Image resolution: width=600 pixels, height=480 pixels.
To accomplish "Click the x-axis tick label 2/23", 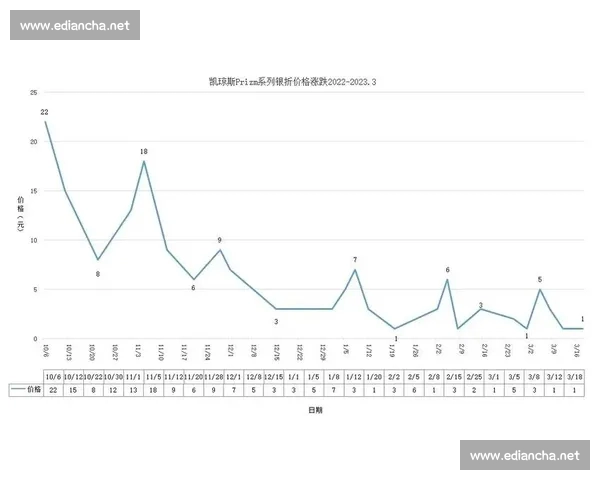I will tap(507, 351).
